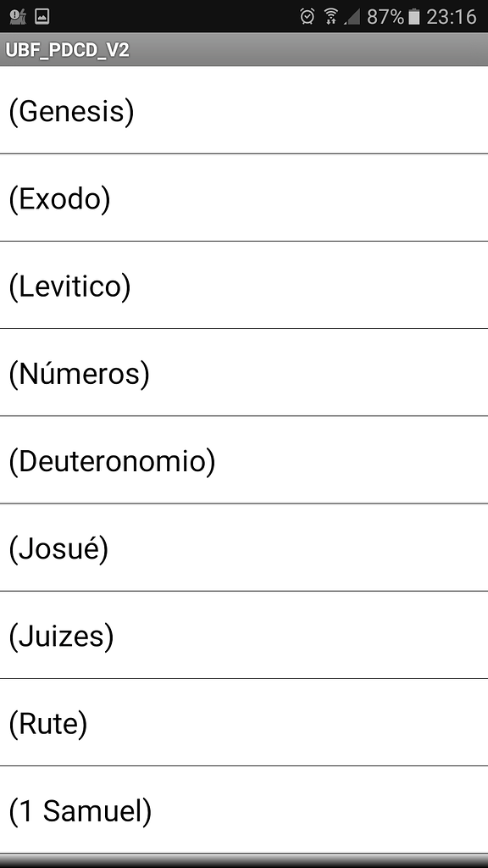Tap the Wi-Fi signal status icon
This screenshot has width=488, height=868.
click(331, 17)
